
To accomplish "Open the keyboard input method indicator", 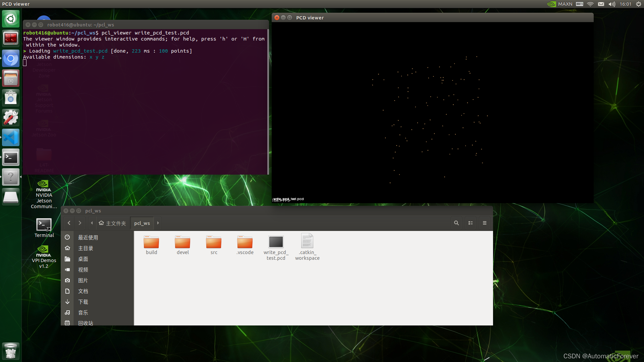I will pyautogui.click(x=580, y=4).
